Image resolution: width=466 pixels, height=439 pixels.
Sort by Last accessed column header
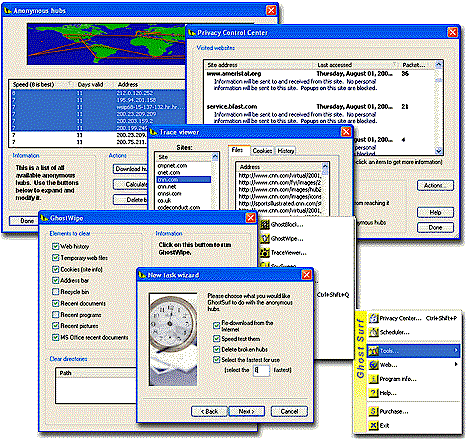(356, 65)
